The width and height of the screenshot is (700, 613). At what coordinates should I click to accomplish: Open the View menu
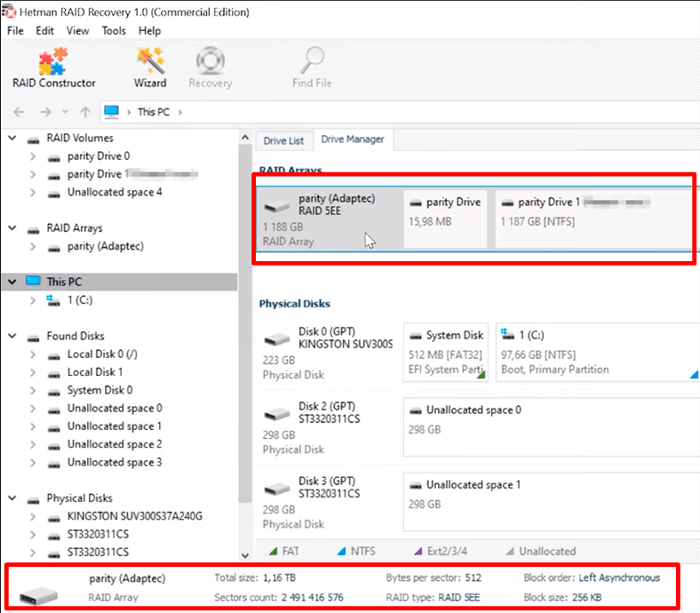77,31
